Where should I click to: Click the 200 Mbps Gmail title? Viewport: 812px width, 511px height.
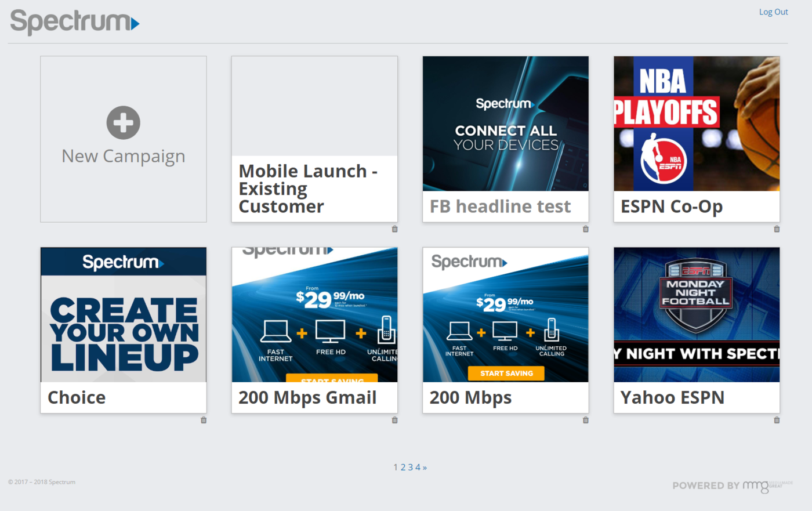(x=307, y=398)
